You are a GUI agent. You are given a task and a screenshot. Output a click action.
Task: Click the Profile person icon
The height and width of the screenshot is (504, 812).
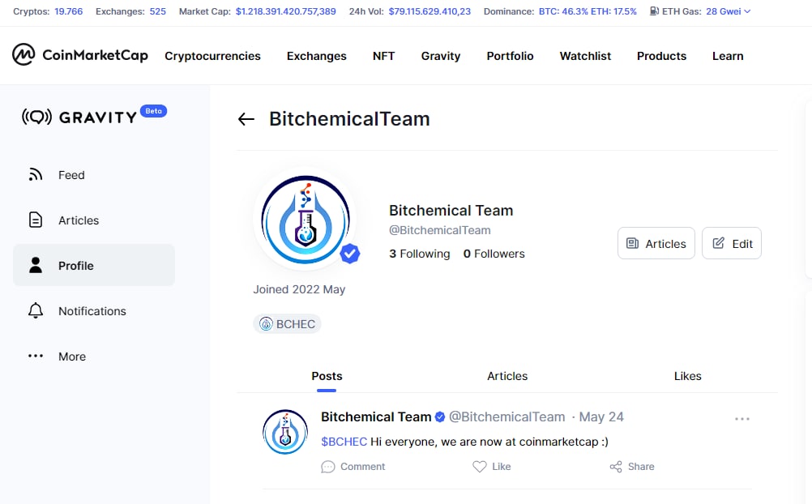(35, 265)
